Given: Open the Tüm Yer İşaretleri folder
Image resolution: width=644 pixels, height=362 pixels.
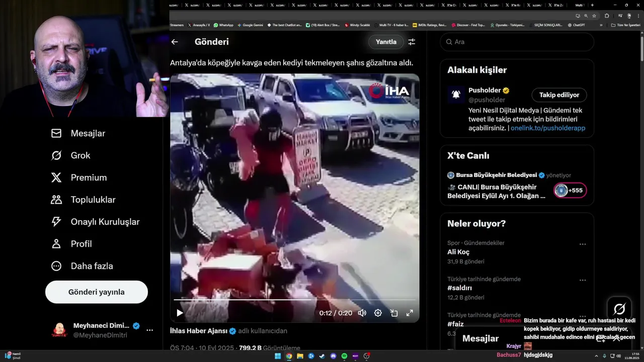Looking at the screenshot, I should point(626,25).
